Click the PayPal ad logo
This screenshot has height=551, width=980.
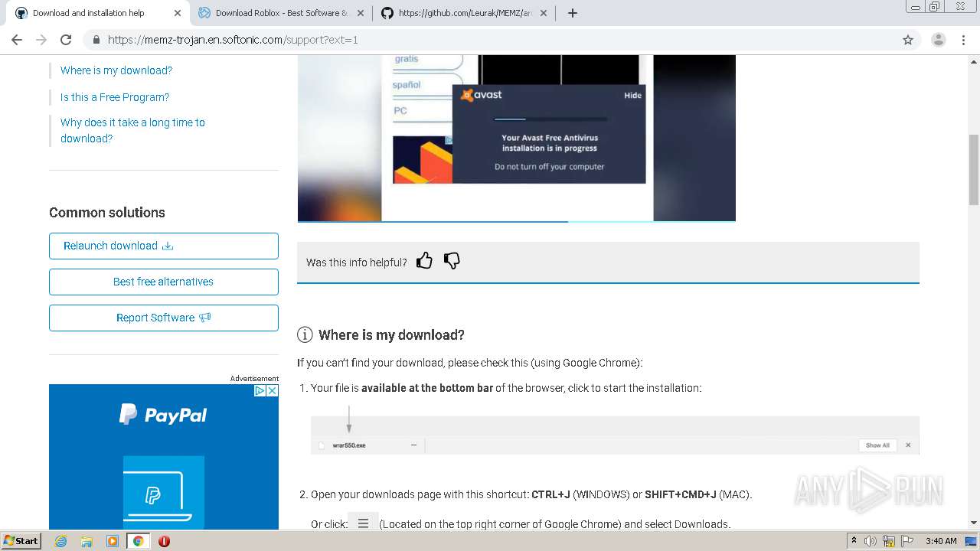pos(163,415)
